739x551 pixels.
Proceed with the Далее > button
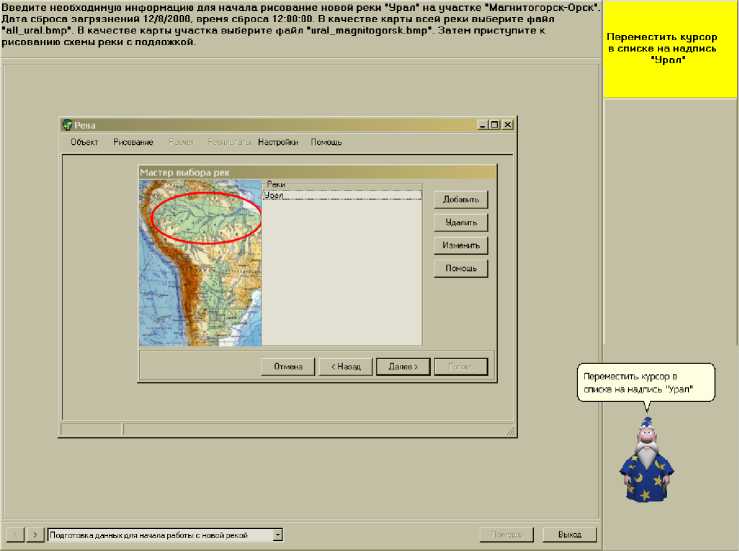403,366
